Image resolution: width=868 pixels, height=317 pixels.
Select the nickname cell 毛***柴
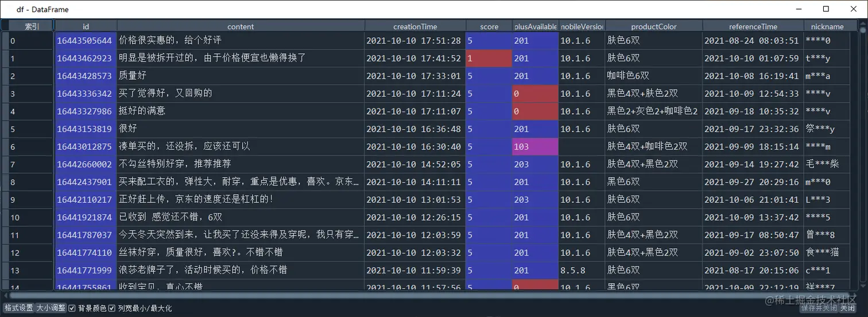827,164
